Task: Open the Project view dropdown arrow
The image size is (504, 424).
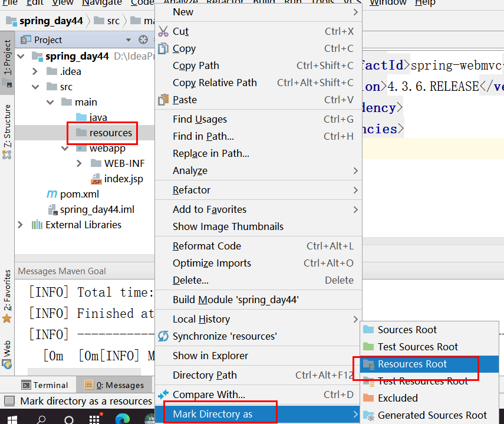Action: coord(129,40)
